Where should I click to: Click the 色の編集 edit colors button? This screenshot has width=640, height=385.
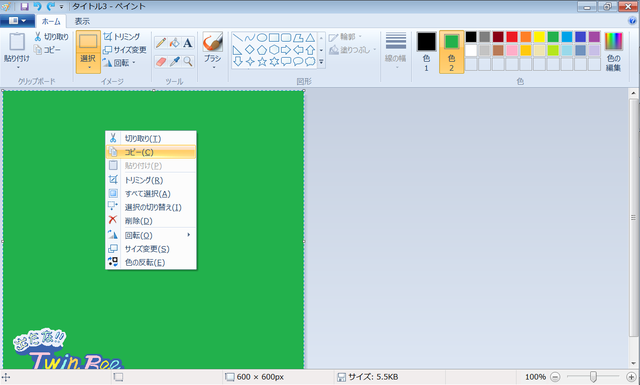tap(613, 52)
